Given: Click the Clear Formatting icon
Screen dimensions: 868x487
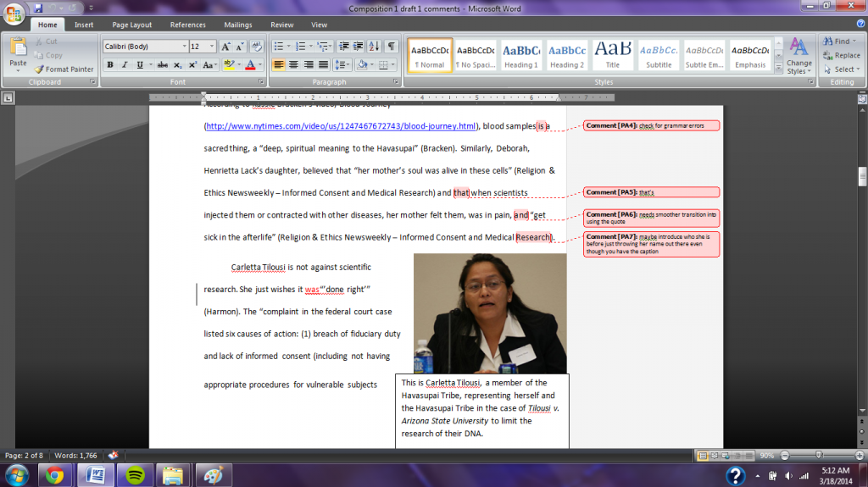Looking at the screenshot, I should coord(256,47).
